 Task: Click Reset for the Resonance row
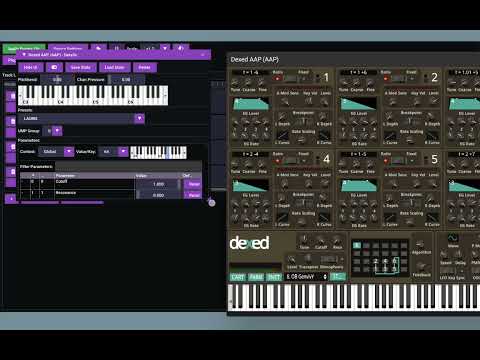[194, 195]
